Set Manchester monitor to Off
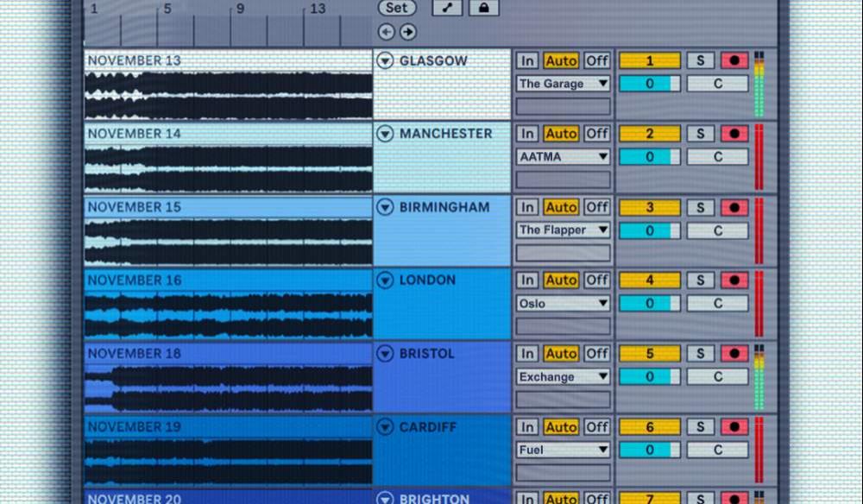Viewport: 863px width, 504px height. click(x=596, y=134)
